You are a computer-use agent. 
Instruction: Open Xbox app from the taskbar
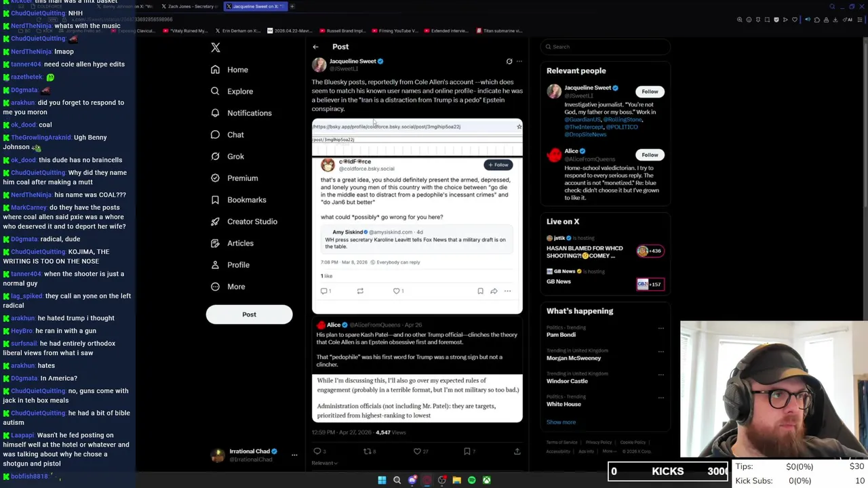(x=487, y=480)
